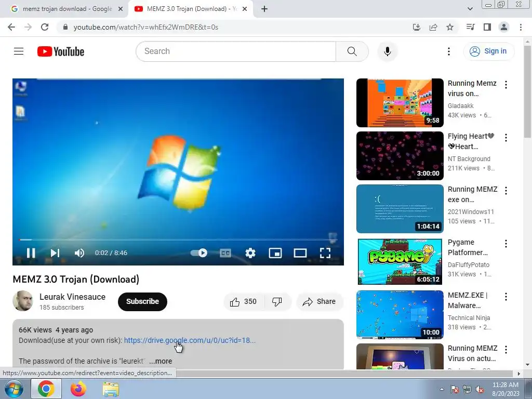Open Flying Heart video thumbnail
532x399 pixels.
400,156
